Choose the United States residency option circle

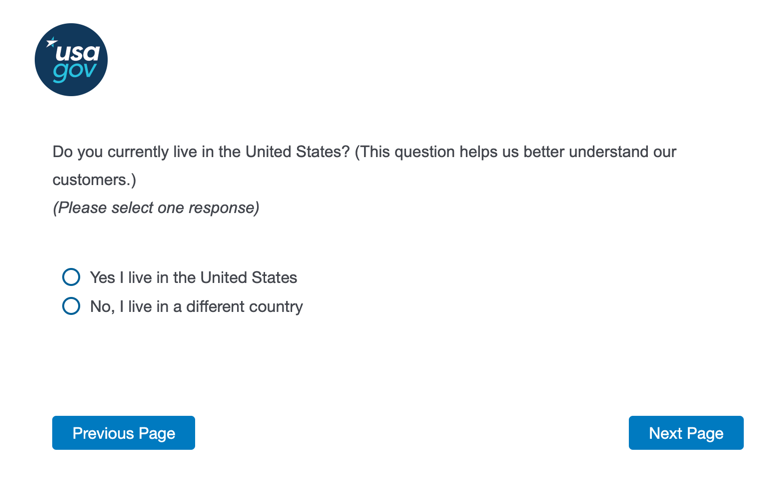(71, 277)
